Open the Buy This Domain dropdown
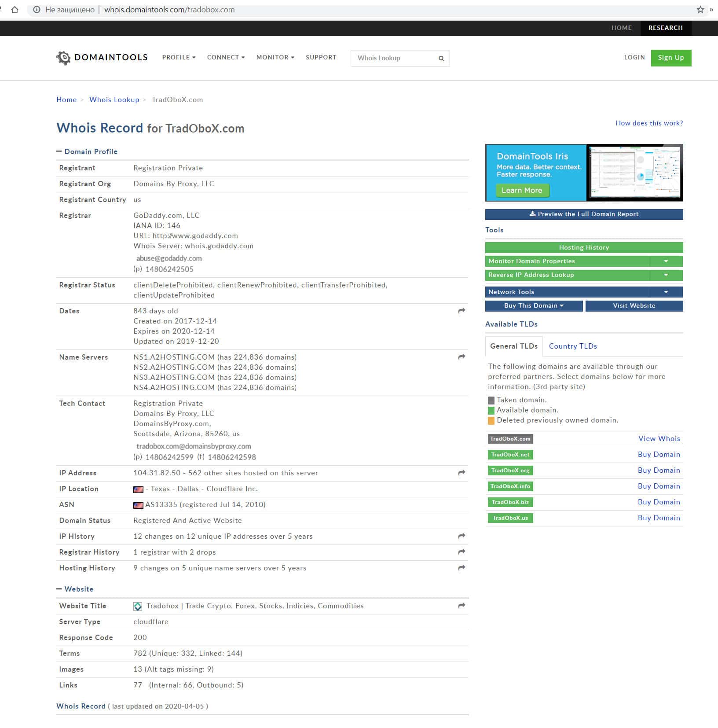718x728 pixels. (534, 305)
